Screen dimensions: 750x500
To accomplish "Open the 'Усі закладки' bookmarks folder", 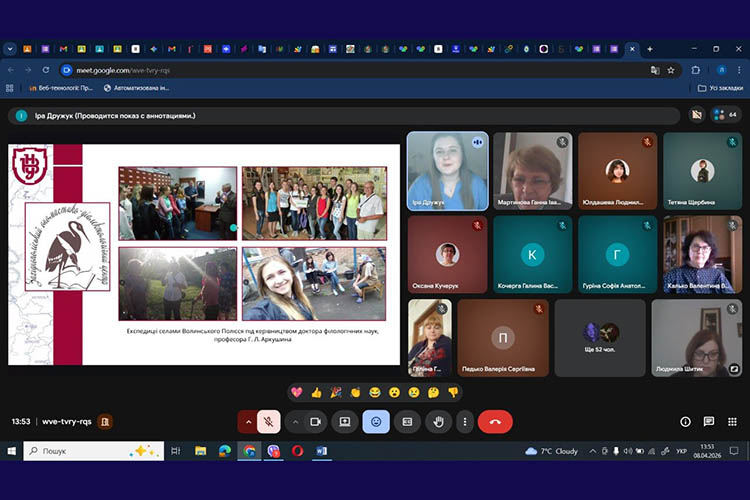I will pos(721,88).
